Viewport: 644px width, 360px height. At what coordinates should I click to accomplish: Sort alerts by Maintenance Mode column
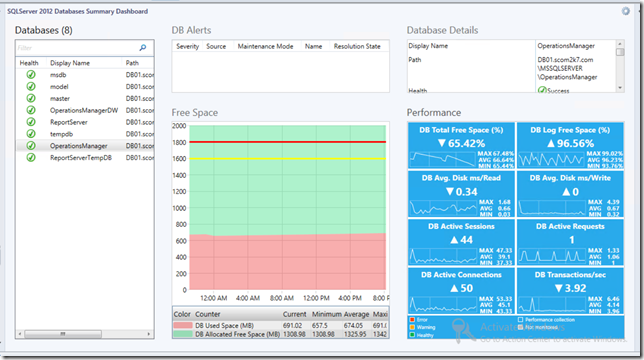pos(265,46)
